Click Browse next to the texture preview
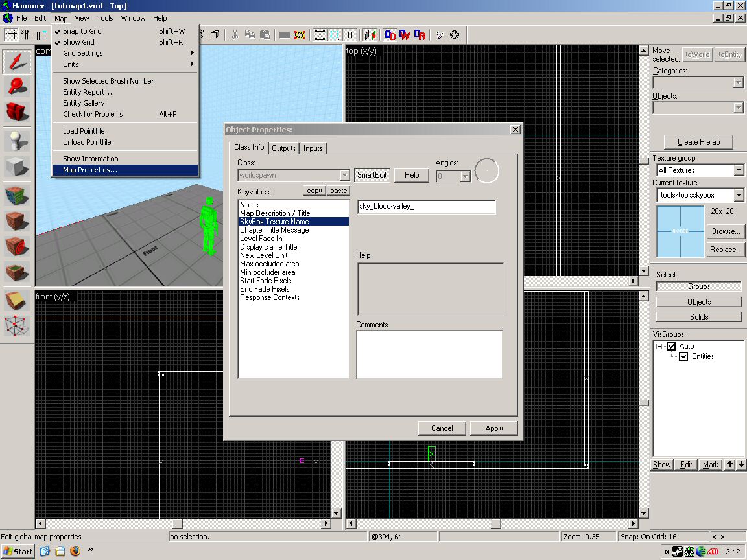747x560 pixels. point(726,231)
